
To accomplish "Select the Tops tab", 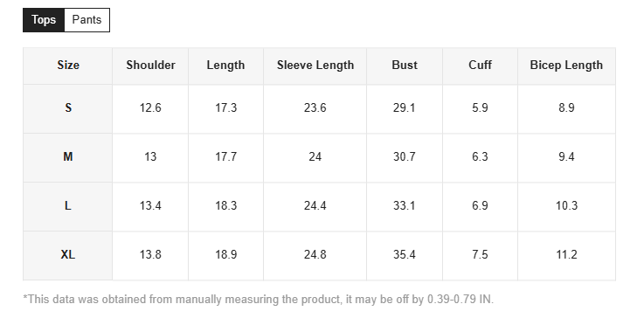I will tap(44, 20).
